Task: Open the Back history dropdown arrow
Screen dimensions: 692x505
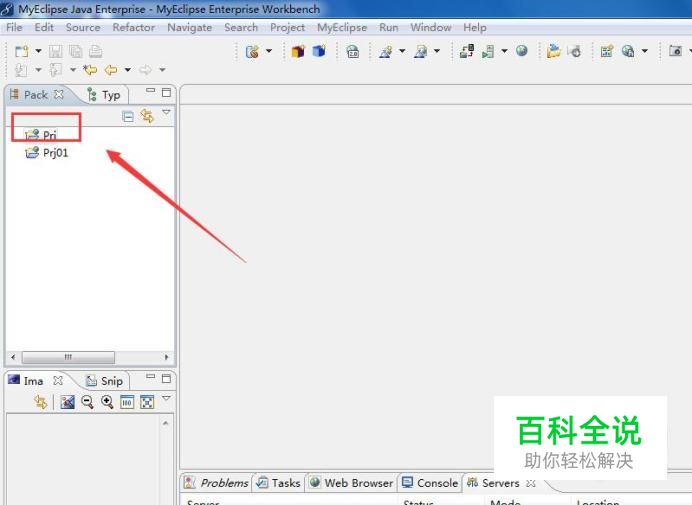Action: tap(128, 70)
